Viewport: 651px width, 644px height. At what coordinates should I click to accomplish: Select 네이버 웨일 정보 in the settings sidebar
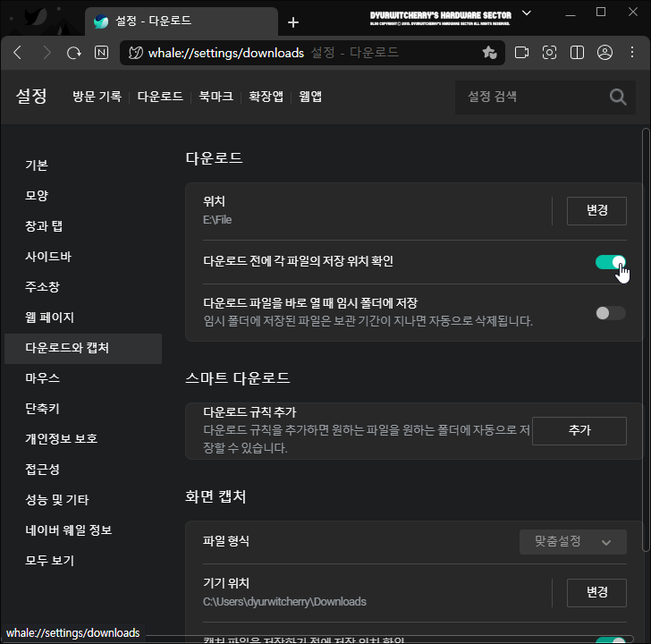(69, 530)
